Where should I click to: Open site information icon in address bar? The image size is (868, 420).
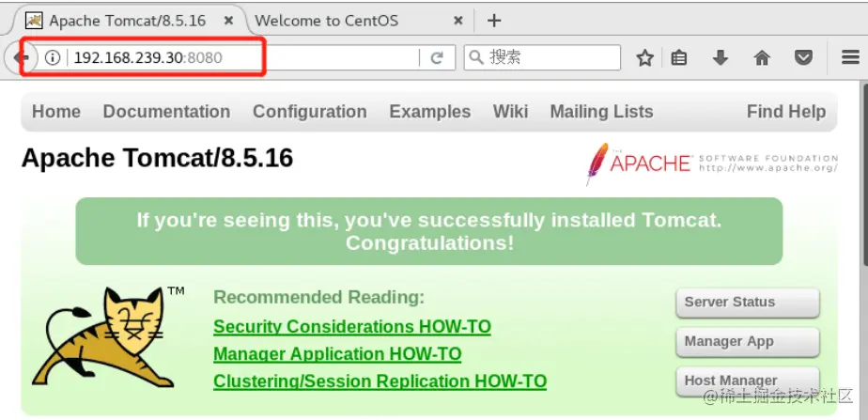(x=53, y=57)
